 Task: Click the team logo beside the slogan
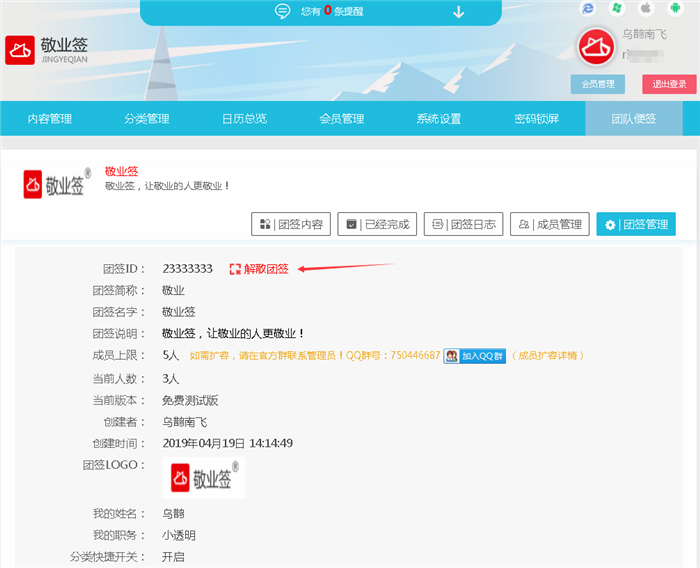coord(57,184)
